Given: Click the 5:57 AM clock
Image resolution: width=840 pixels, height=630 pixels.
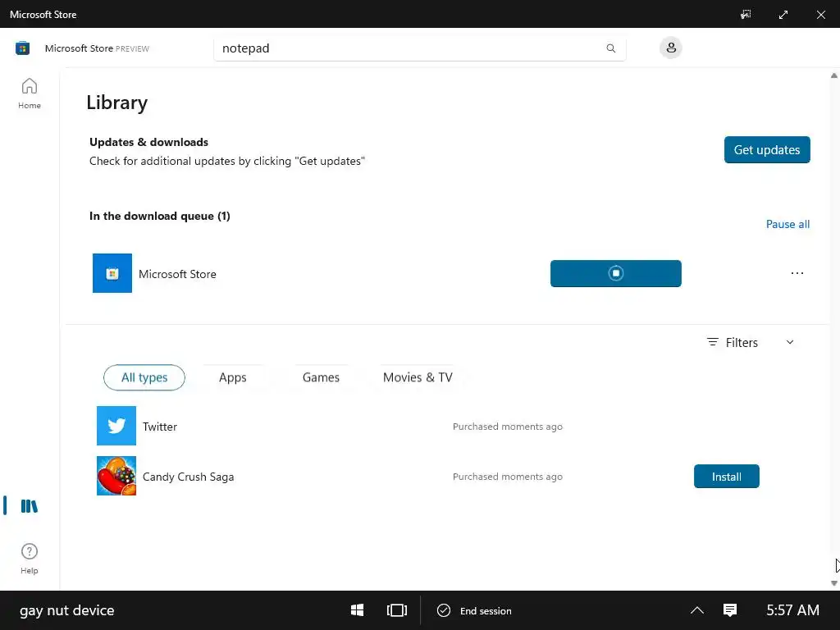Looking at the screenshot, I should [792, 610].
